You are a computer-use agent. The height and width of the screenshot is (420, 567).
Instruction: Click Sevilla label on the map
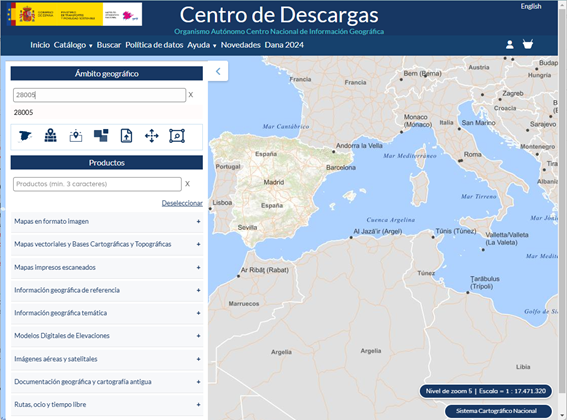[x=247, y=228]
